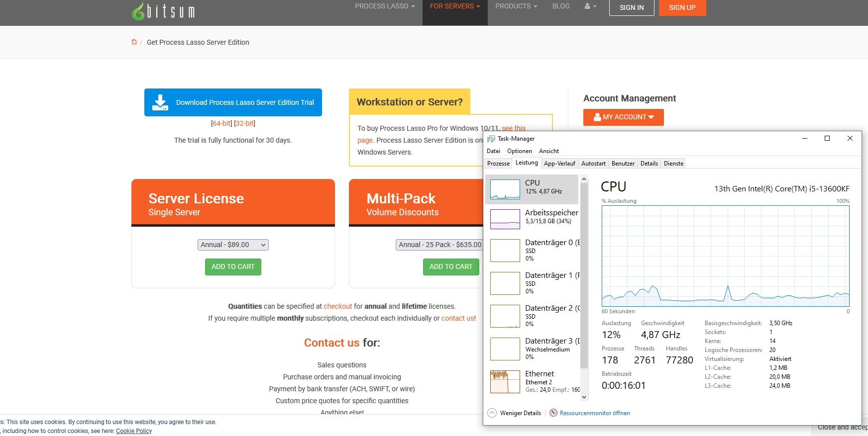The height and width of the screenshot is (436, 868).
Task: Click Weniger Details in Task-Manager
Action: (521, 413)
